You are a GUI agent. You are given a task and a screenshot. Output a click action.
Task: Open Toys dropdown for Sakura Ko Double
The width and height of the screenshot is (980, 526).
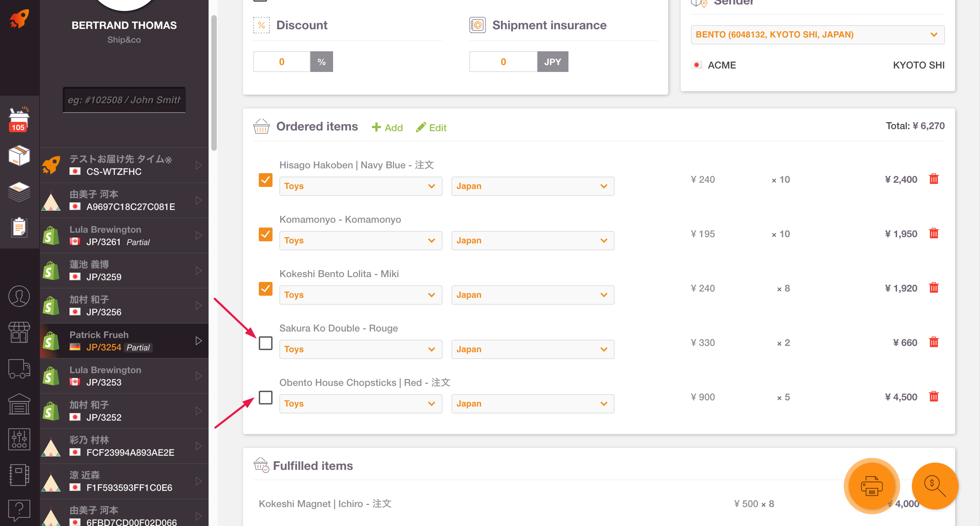[361, 349]
